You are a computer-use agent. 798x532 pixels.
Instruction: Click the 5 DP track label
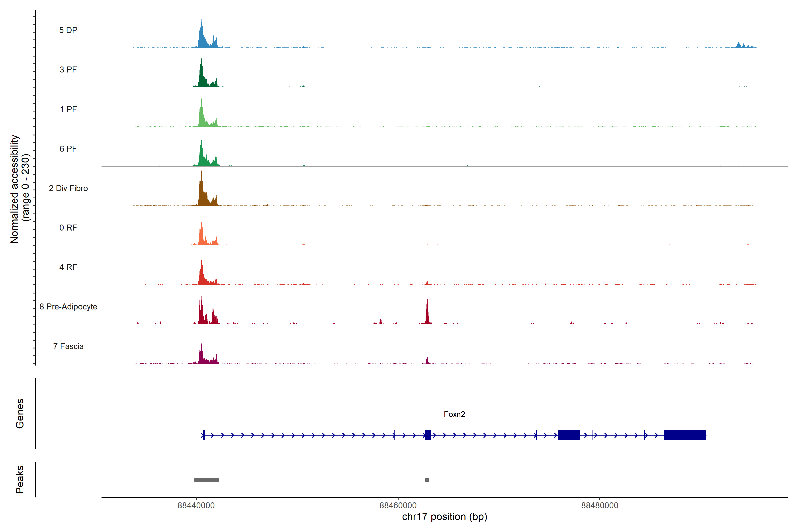tap(68, 30)
